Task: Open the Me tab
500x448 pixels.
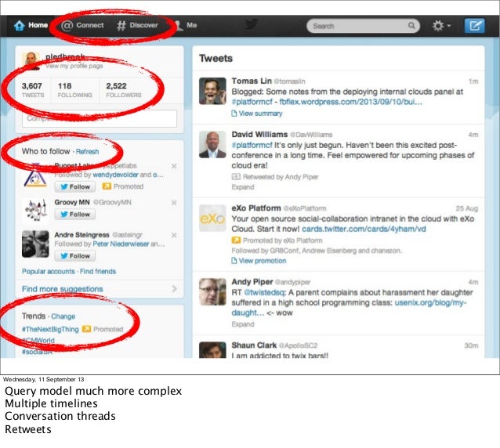Action: [186, 25]
